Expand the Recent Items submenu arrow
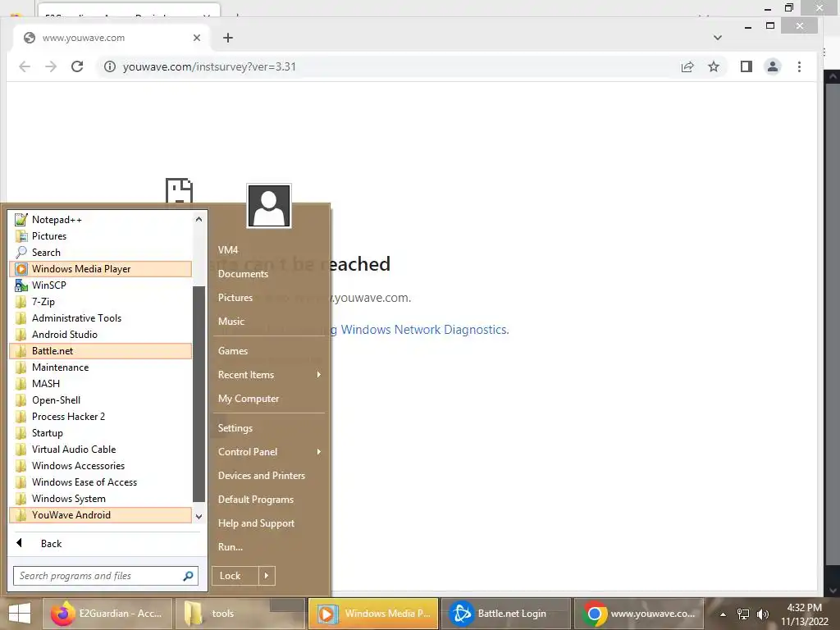The width and height of the screenshot is (840, 630). tap(319, 375)
